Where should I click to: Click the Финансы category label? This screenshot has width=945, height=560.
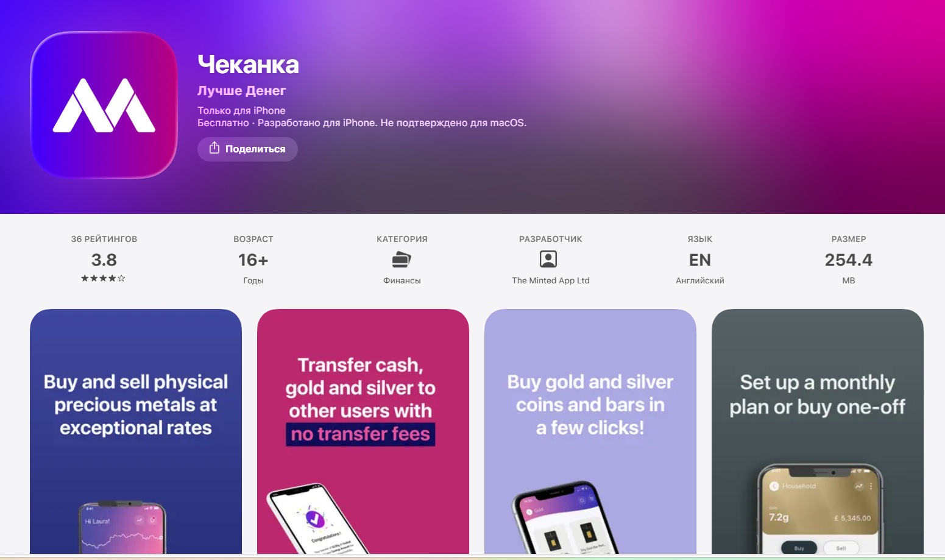[402, 280]
